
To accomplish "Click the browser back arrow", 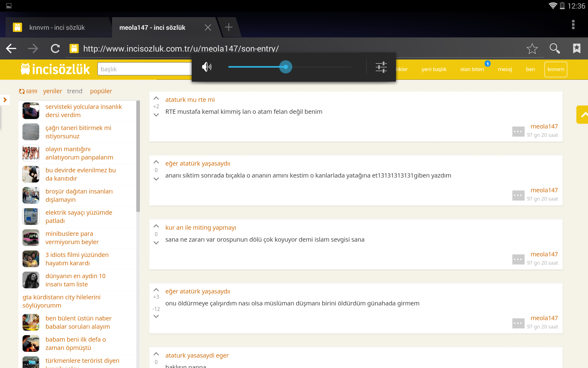I will coord(11,48).
